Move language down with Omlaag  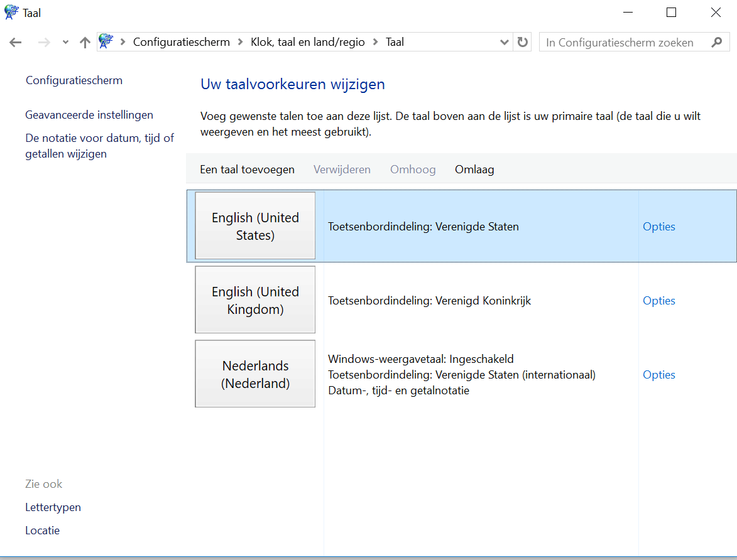(474, 170)
